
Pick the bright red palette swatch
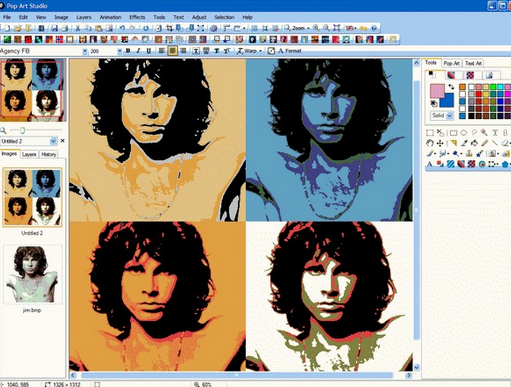click(478, 94)
